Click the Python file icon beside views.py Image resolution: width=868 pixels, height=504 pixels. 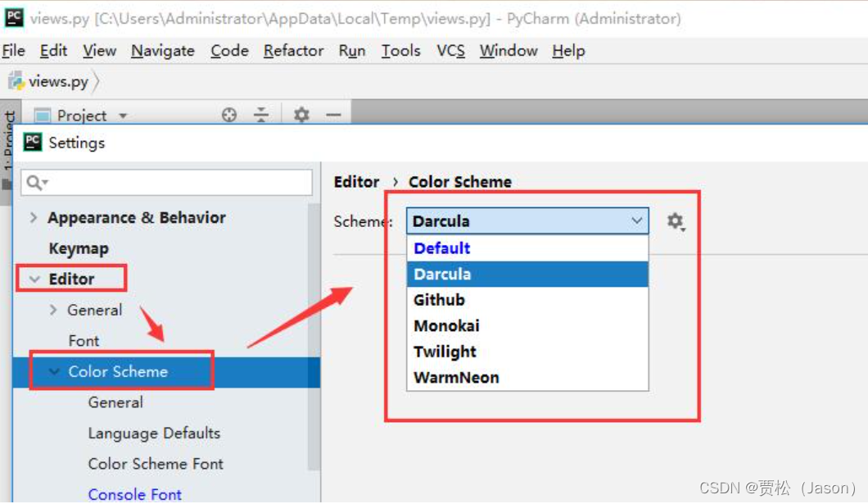pos(16,81)
